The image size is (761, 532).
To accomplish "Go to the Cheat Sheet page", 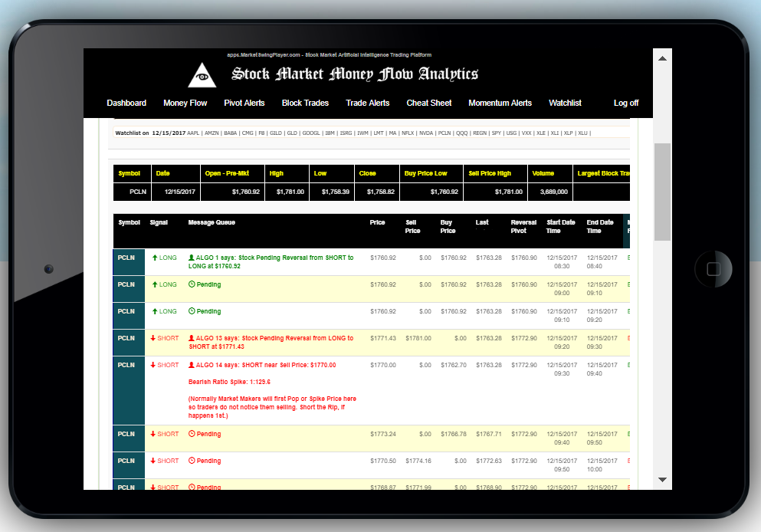I will click(428, 103).
